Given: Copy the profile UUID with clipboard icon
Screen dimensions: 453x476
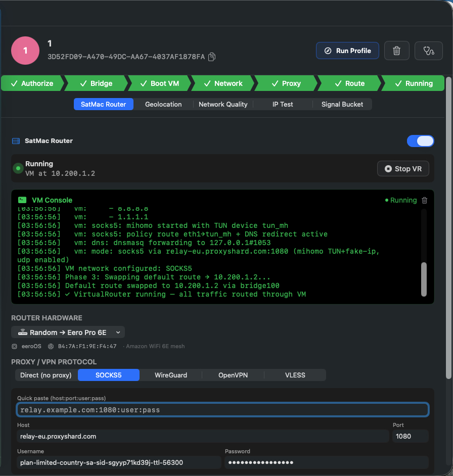Looking at the screenshot, I should tap(212, 57).
